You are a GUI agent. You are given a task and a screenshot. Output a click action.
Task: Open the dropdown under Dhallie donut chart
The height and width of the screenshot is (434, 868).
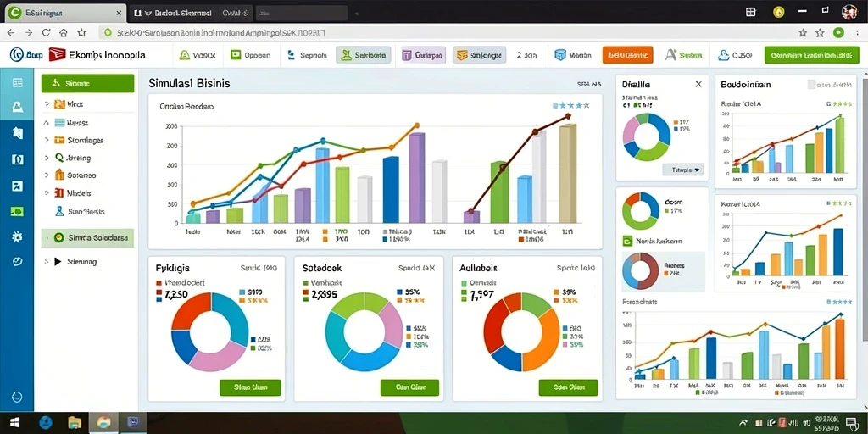(x=683, y=170)
